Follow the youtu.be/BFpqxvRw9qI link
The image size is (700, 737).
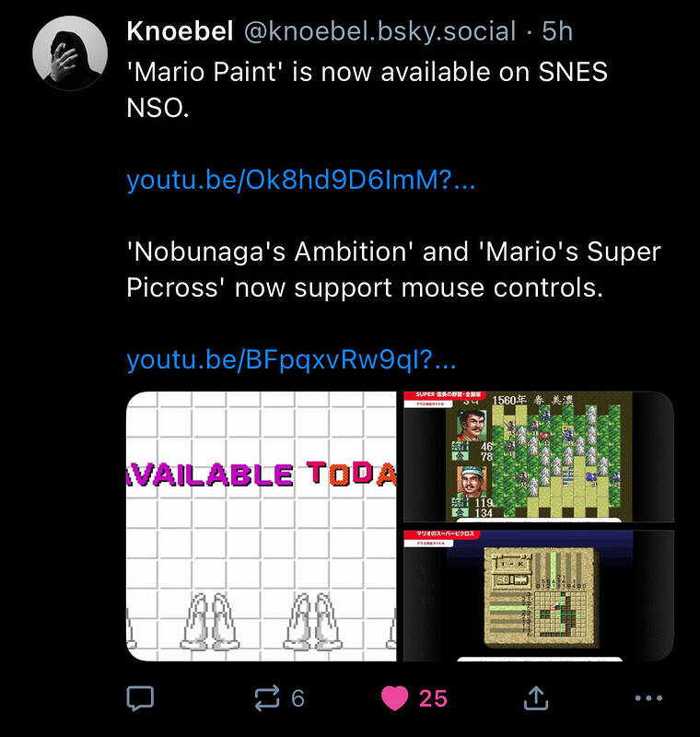click(291, 359)
